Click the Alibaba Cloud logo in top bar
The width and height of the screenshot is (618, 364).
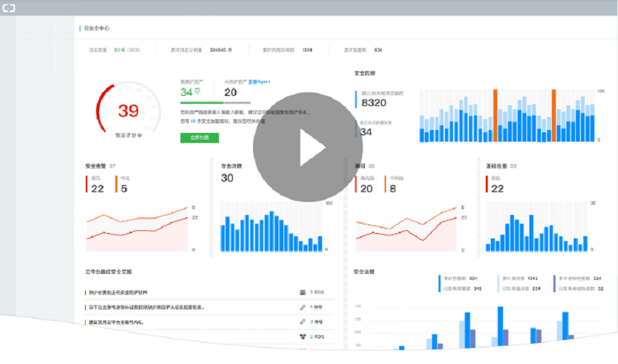tap(9, 8)
